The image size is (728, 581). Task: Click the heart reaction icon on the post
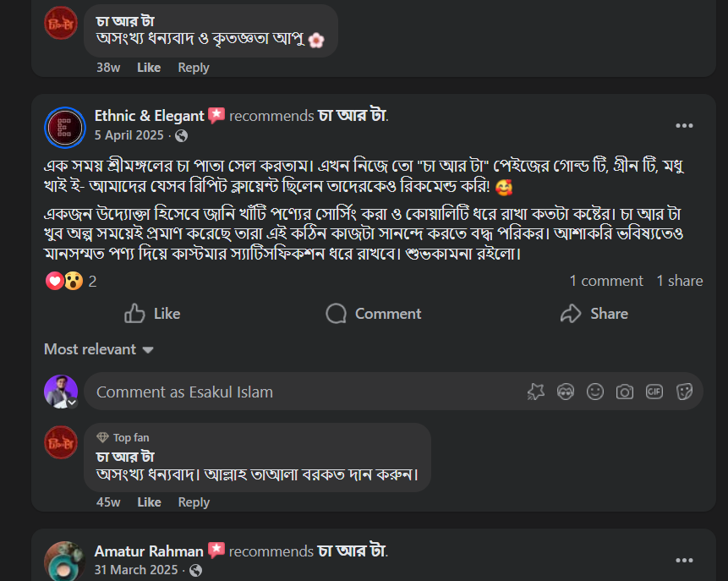[53, 280]
